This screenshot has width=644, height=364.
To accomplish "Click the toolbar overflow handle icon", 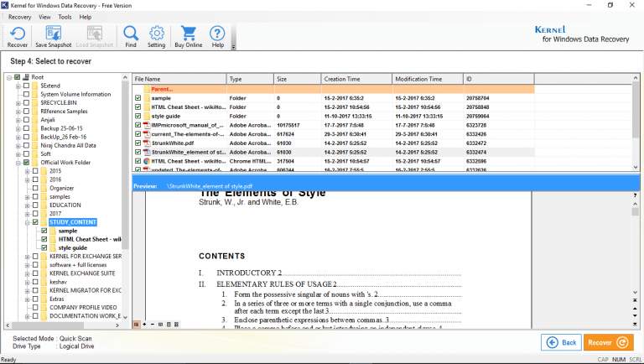I will point(234,47).
